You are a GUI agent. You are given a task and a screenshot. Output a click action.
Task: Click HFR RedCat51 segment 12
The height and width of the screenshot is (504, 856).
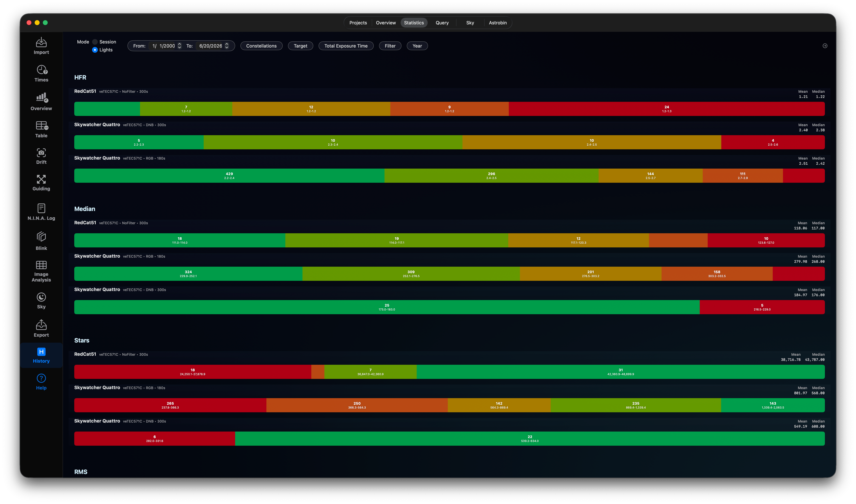tap(311, 109)
